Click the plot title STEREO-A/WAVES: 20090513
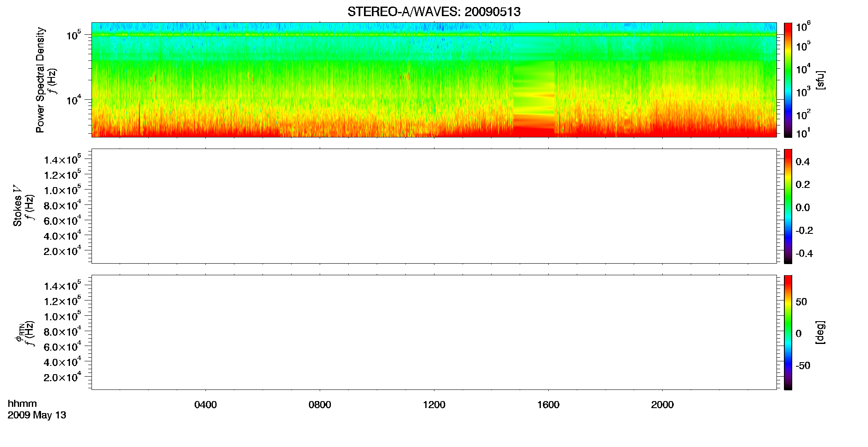This screenshot has width=868, height=447. (x=434, y=12)
